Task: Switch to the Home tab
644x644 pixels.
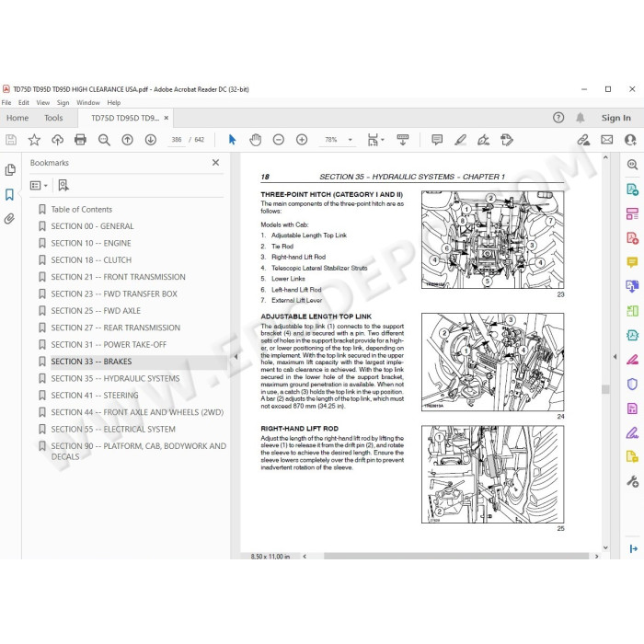Action: tap(17, 118)
